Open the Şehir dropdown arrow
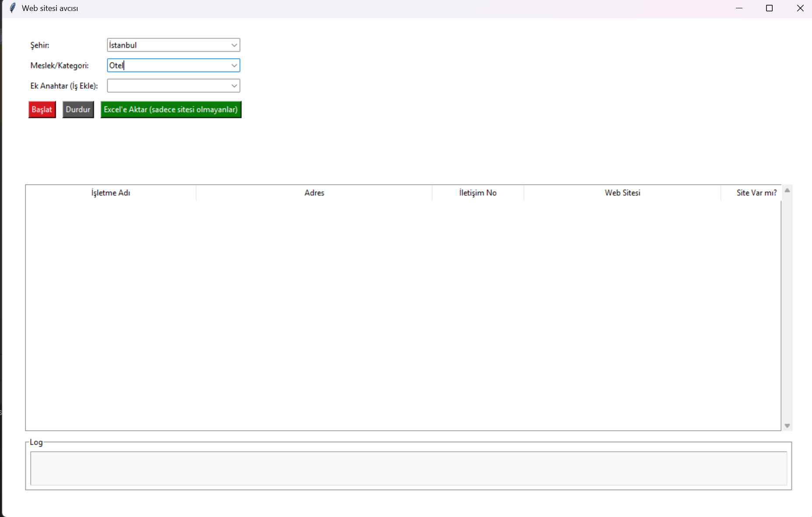Viewport: 812px width, 517px height. [234, 45]
